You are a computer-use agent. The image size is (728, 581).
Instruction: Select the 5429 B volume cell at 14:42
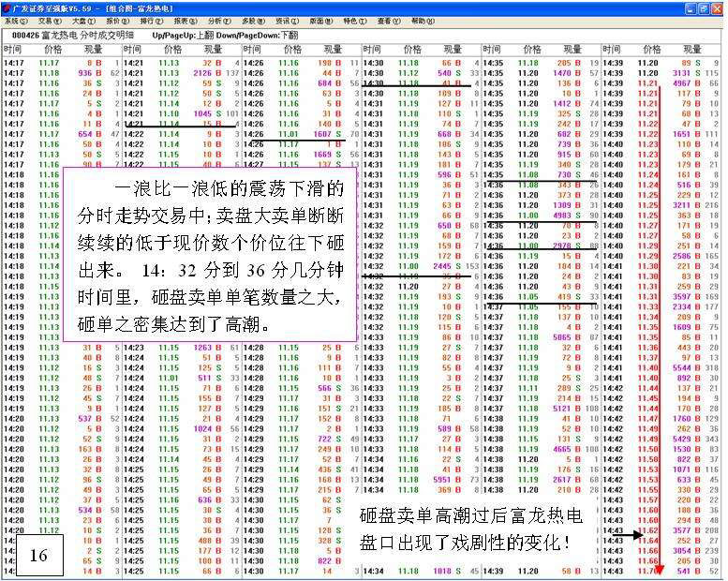tap(687, 439)
